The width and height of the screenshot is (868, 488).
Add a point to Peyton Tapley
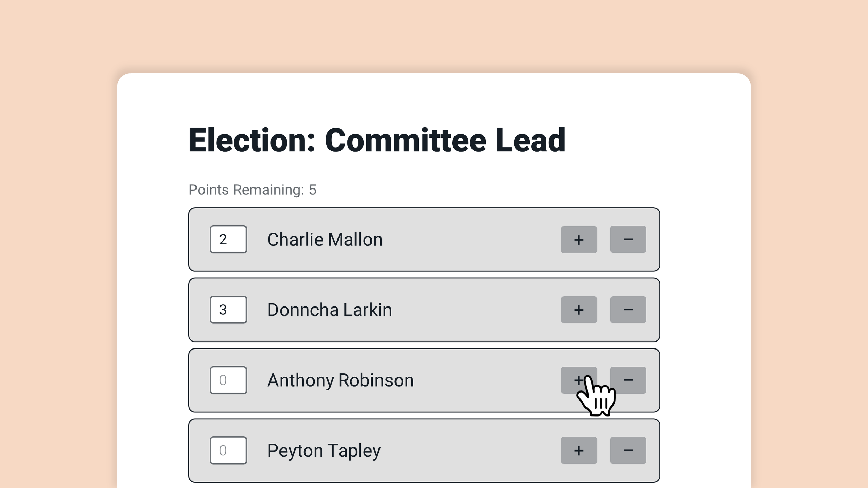tap(579, 451)
